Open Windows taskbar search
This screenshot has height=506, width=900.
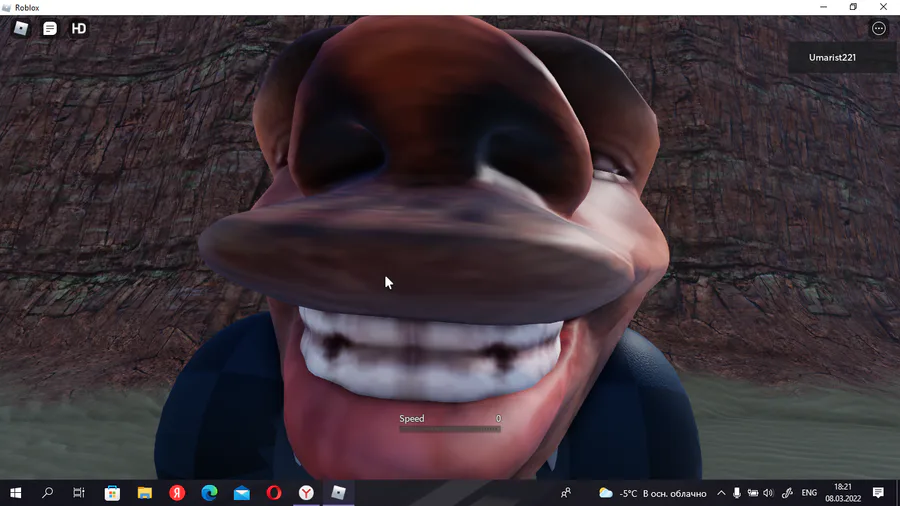[x=48, y=493]
